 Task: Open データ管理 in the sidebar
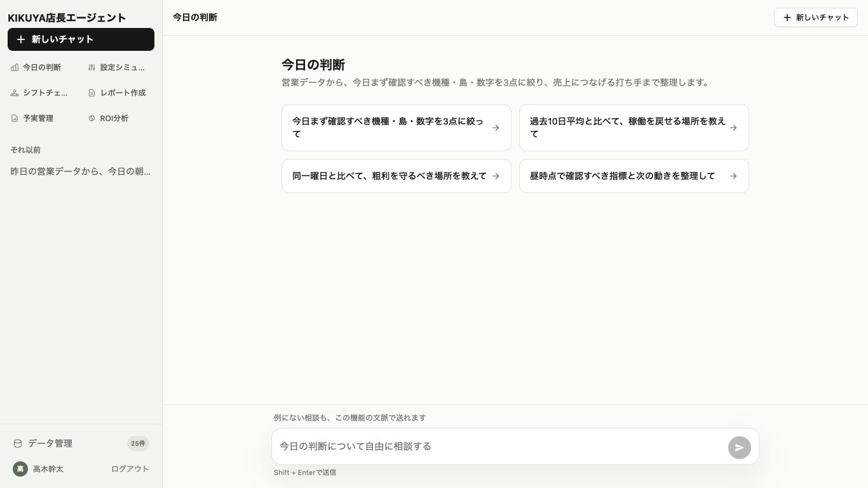50,444
